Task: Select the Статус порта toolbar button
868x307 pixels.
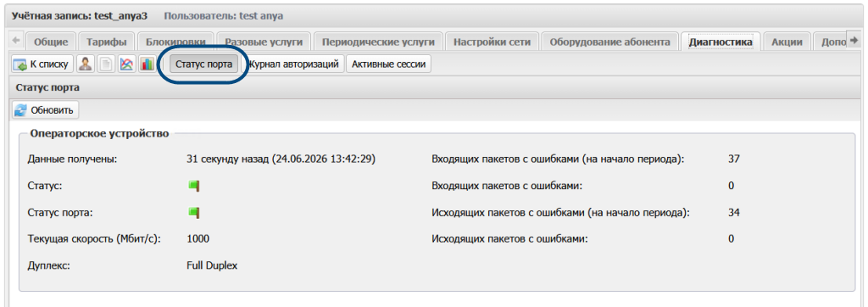Action: (x=203, y=64)
